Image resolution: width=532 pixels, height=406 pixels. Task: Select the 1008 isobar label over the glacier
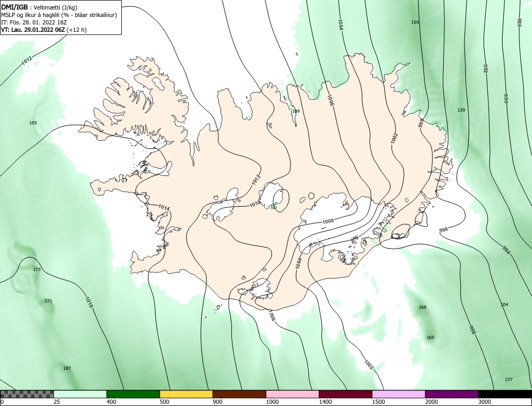point(328,221)
